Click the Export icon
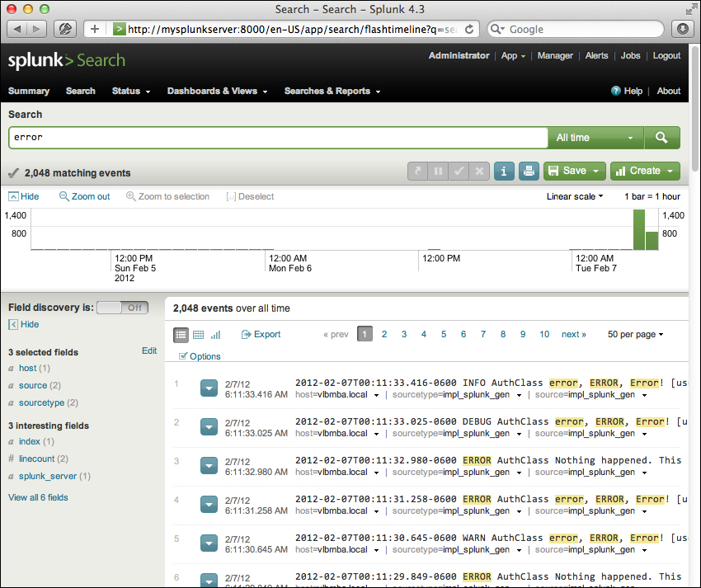 246,335
